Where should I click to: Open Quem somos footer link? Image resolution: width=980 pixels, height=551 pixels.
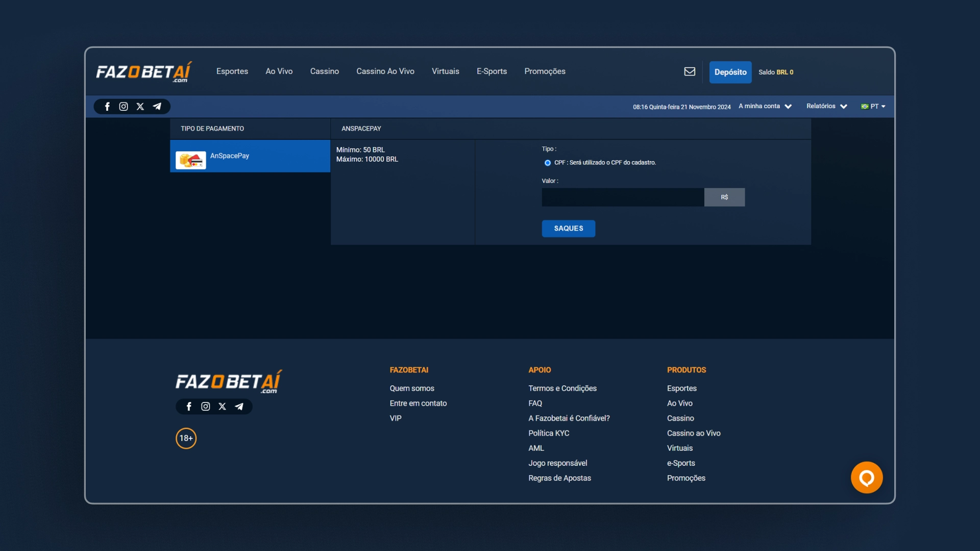pos(412,388)
